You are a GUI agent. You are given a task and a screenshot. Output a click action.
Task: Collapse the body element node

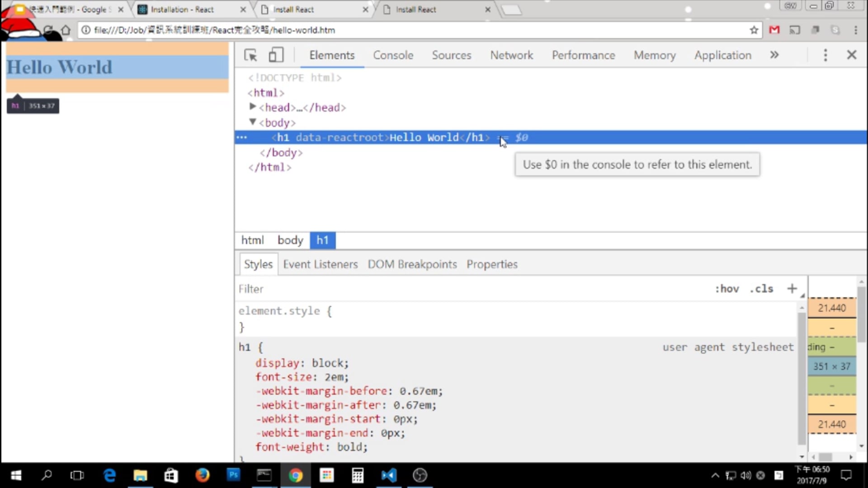coord(253,122)
